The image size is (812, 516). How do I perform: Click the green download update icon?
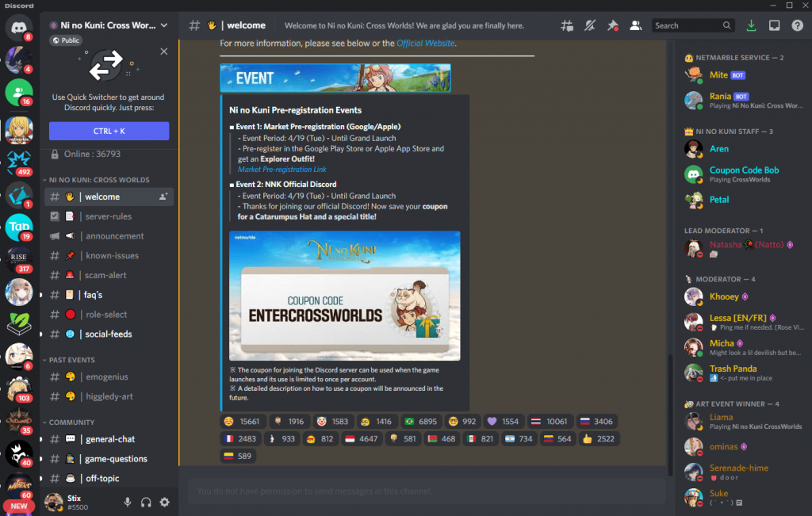(751, 25)
